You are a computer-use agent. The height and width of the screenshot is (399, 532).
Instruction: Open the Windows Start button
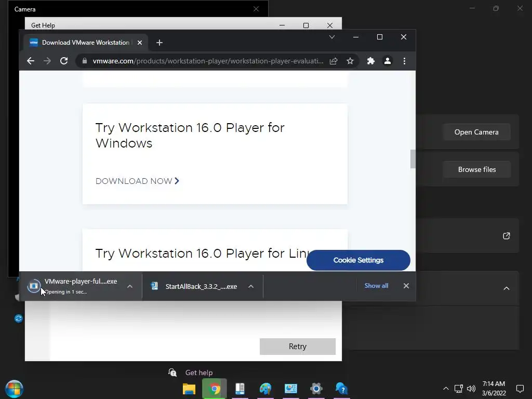tap(14, 389)
